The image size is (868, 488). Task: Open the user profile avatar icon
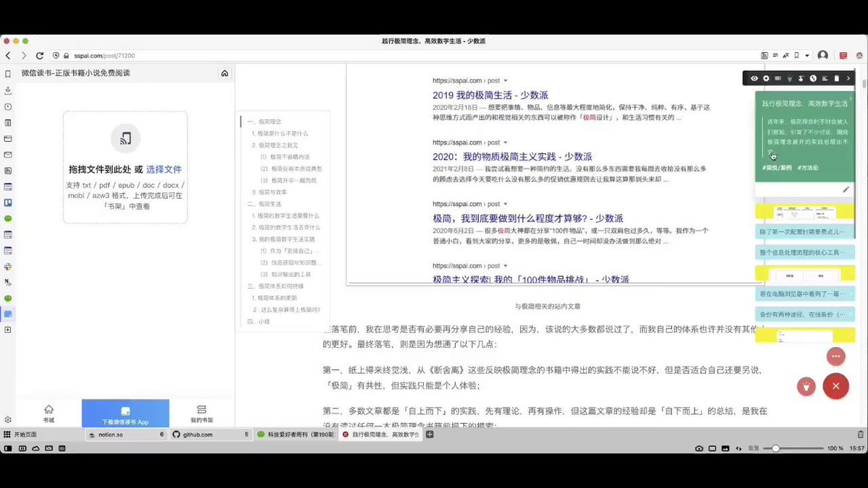point(822,55)
